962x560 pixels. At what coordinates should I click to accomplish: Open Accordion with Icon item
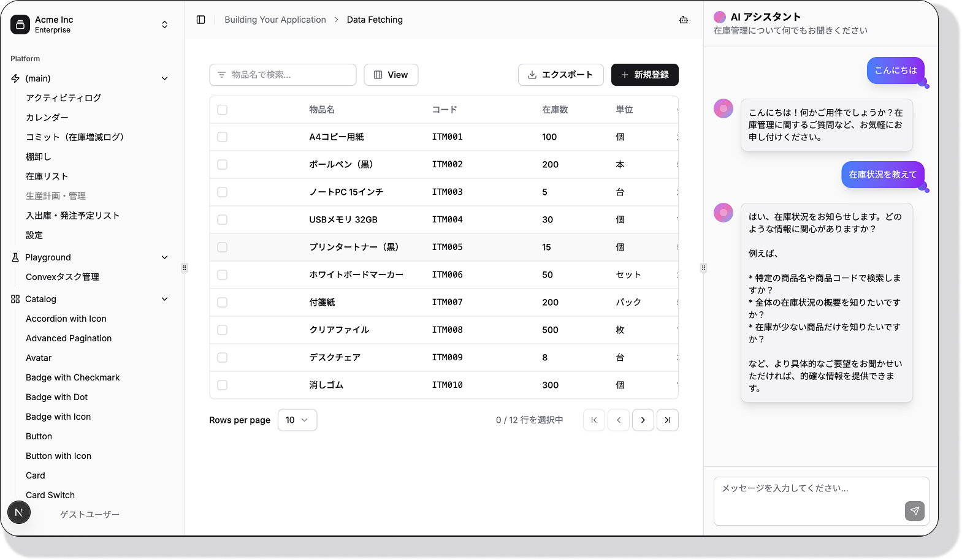point(66,319)
